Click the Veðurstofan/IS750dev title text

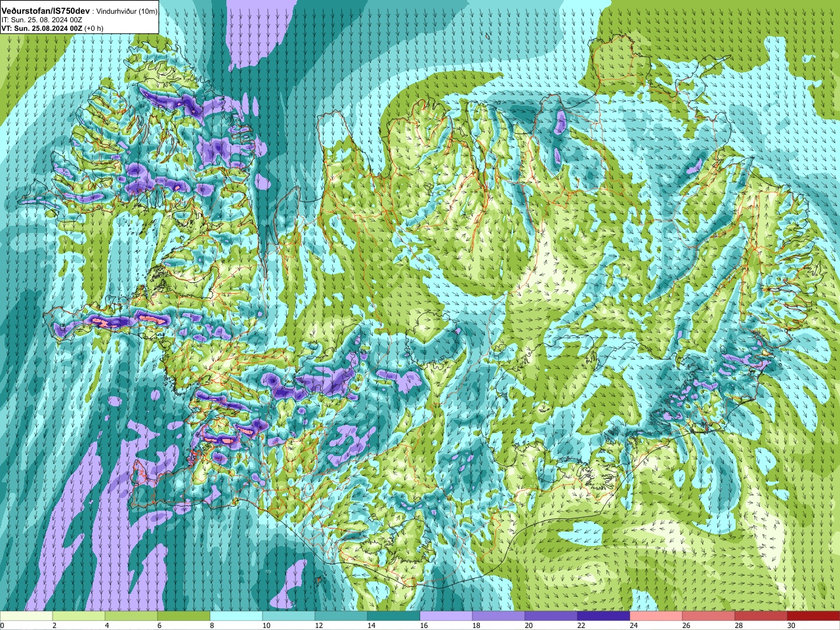[45, 11]
